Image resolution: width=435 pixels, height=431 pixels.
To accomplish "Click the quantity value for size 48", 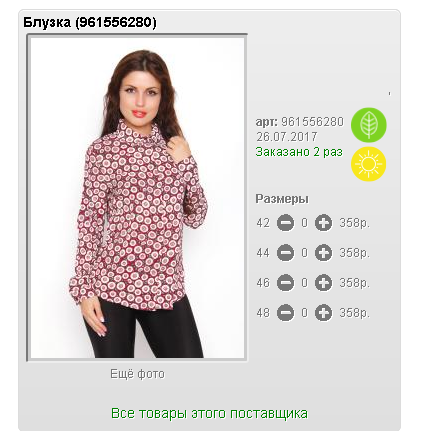I will tap(304, 313).
